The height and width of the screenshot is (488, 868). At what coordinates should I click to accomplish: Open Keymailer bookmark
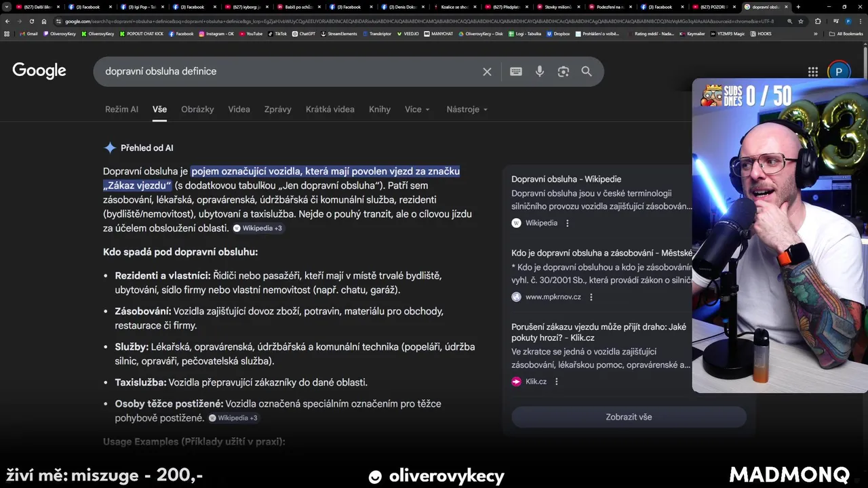692,34
